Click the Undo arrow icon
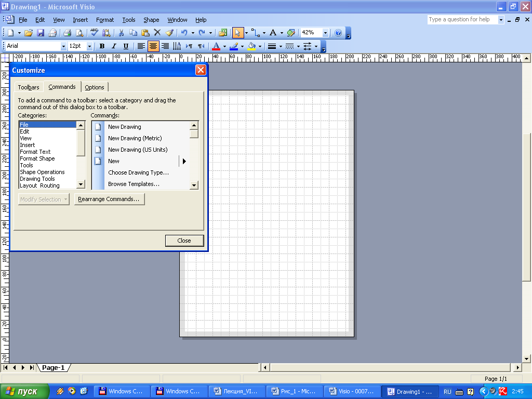 click(x=184, y=33)
